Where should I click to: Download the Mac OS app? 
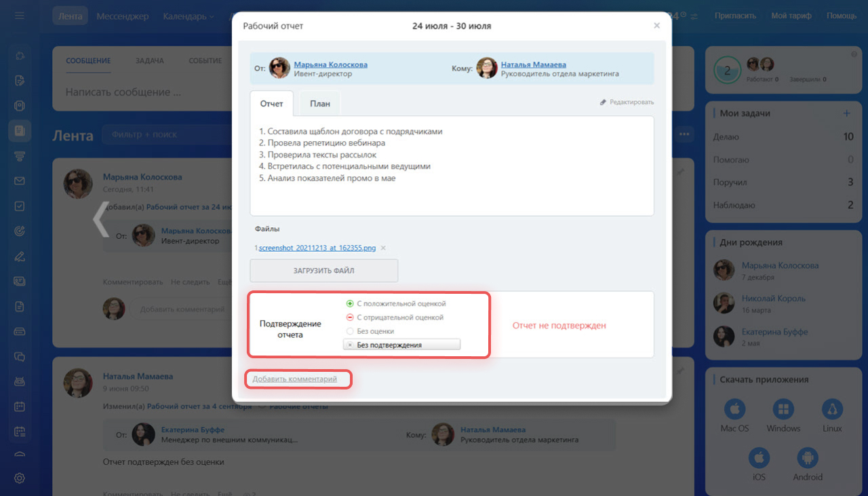pos(734,409)
